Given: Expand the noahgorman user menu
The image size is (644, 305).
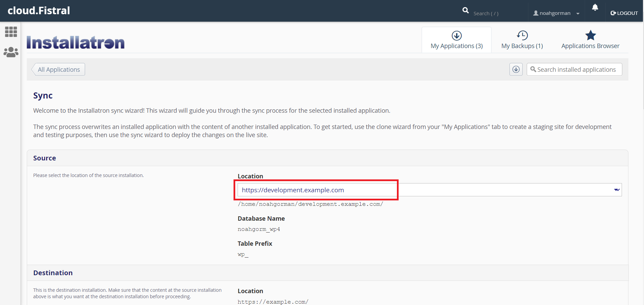Looking at the screenshot, I should (556, 13).
